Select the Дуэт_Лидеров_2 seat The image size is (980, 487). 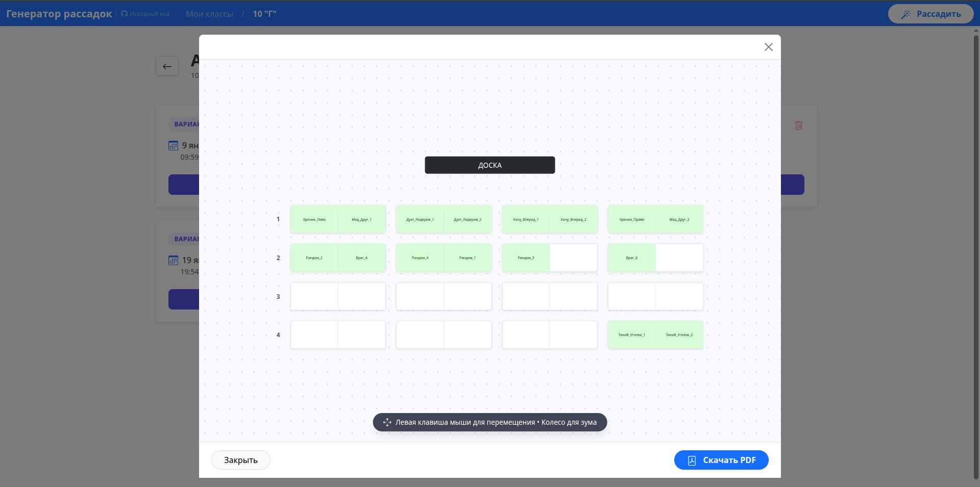(468, 219)
